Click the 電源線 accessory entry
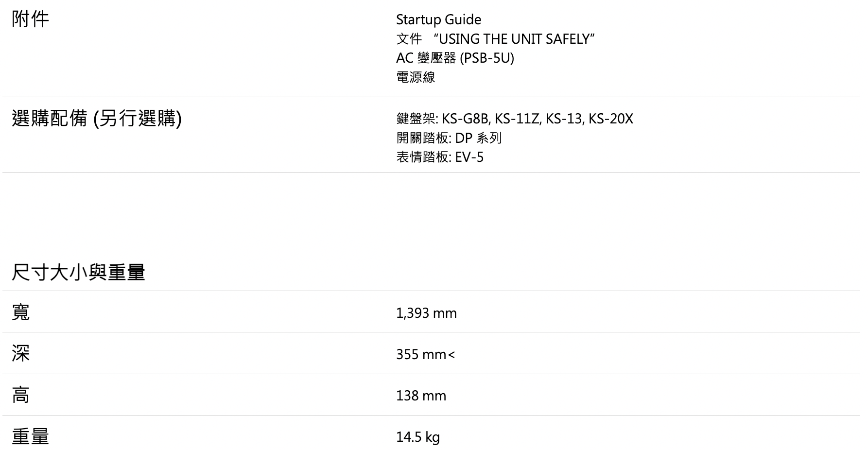Image resolution: width=868 pixels, height=450 pixels. click(416, 77)
